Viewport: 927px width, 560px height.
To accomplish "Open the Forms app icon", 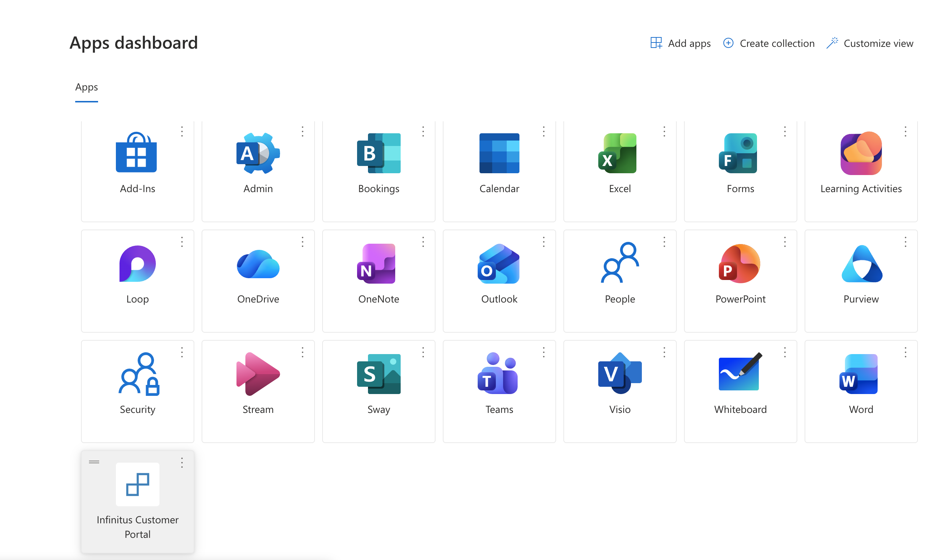I will coord(738,153).
